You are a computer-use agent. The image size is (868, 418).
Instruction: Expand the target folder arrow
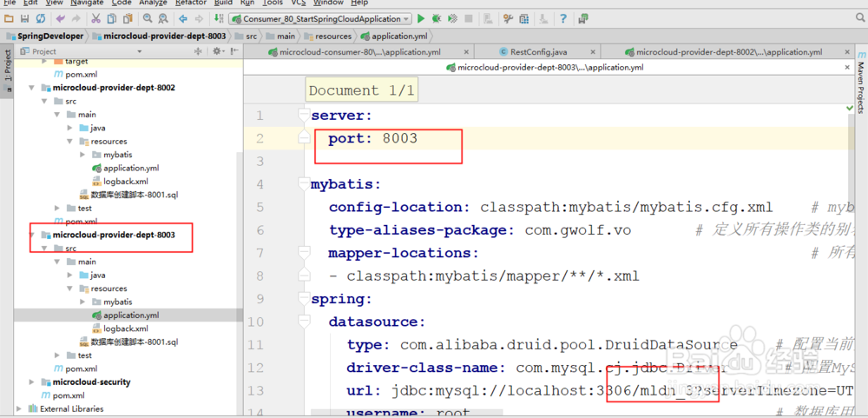tap(45, 61)
